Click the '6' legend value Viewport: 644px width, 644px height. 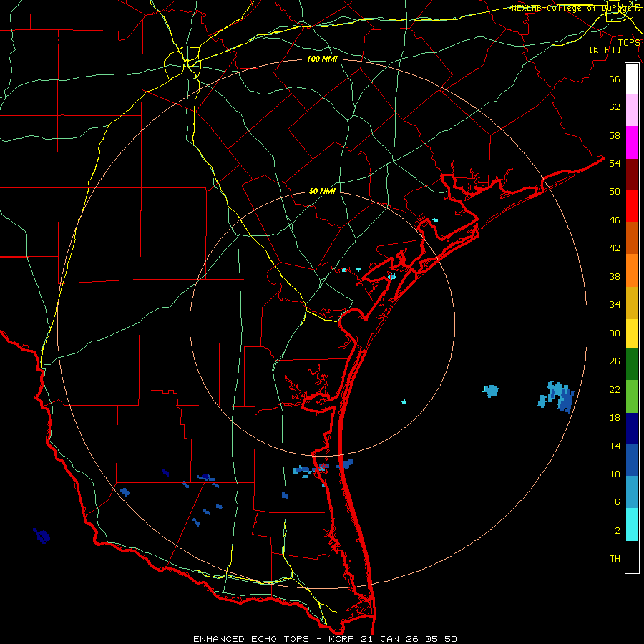(618, 502)
